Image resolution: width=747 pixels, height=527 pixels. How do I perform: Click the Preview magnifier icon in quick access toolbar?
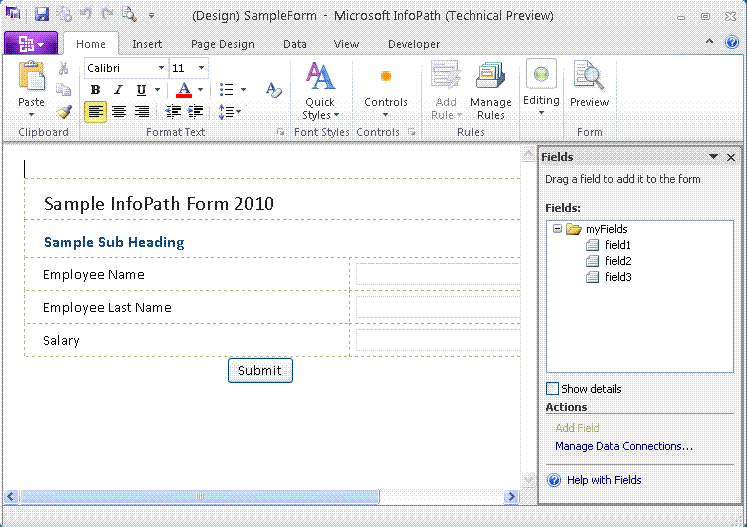point(129,14)
